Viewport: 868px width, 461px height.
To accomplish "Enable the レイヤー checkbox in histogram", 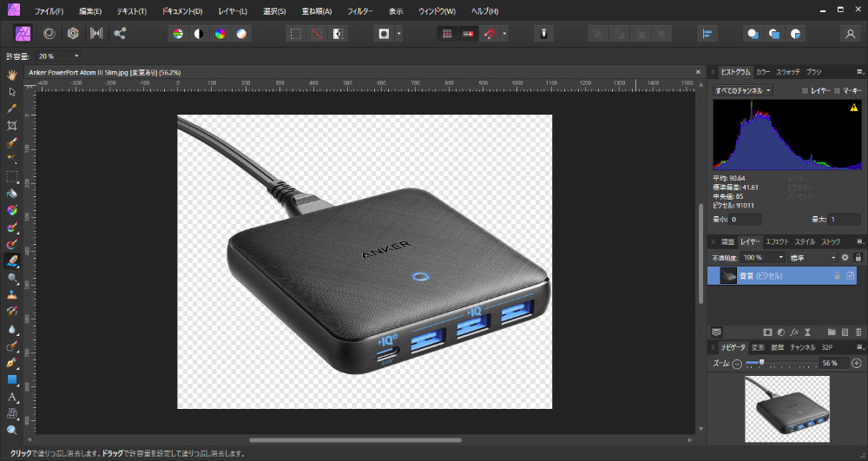I will pyautogui.click(x=805, y=91).
